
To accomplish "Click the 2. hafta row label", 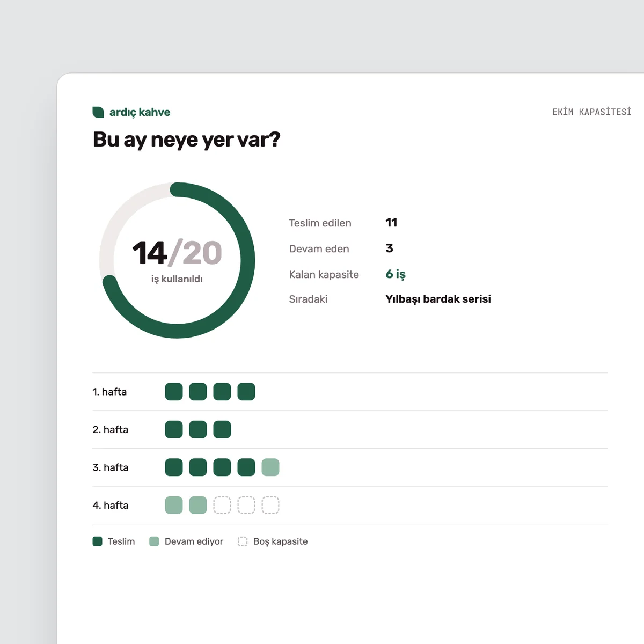I will tap(111, 430).
